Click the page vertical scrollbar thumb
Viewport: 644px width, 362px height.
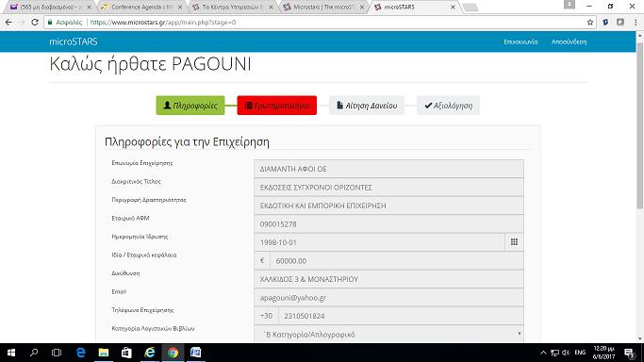point(640,125)
